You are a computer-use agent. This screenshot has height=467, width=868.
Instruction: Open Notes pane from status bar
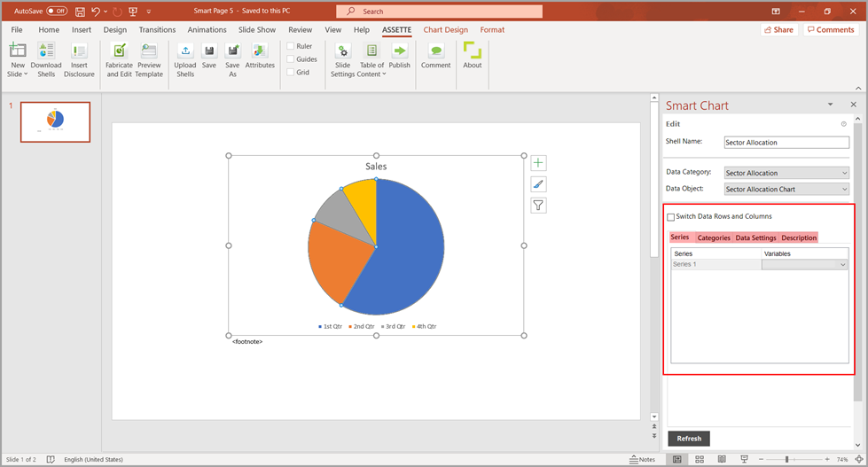pos(642,459)
